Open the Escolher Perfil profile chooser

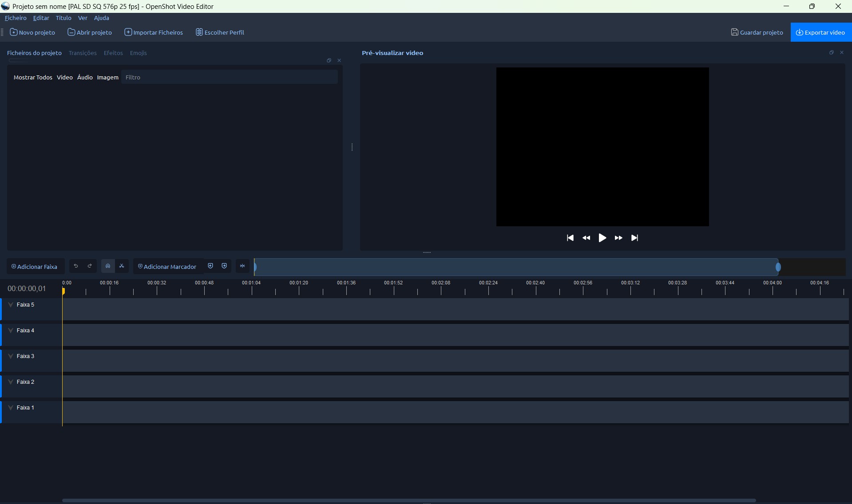click(x=220, y=32)
